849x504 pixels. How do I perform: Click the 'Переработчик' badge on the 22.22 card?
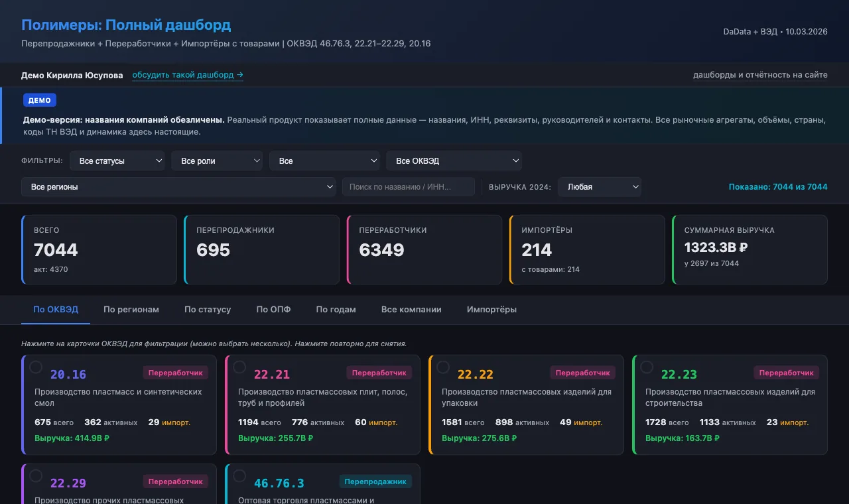[x=583, y=373]
